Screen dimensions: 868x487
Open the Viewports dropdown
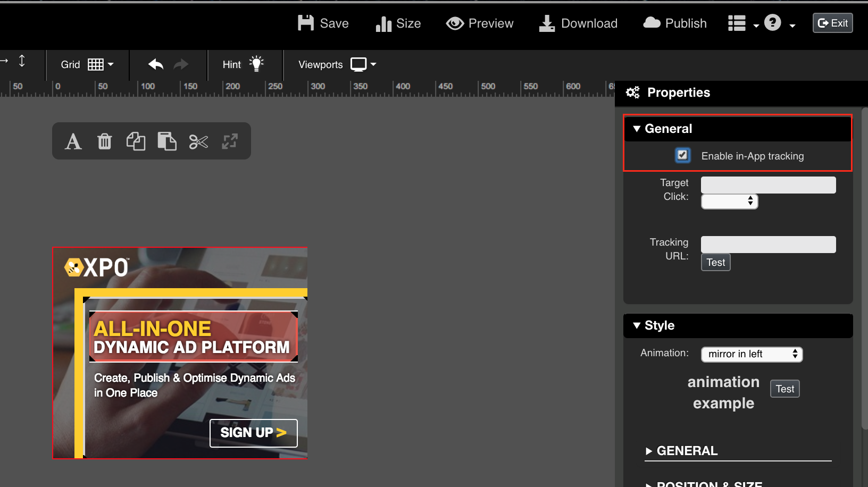point(337,64)
